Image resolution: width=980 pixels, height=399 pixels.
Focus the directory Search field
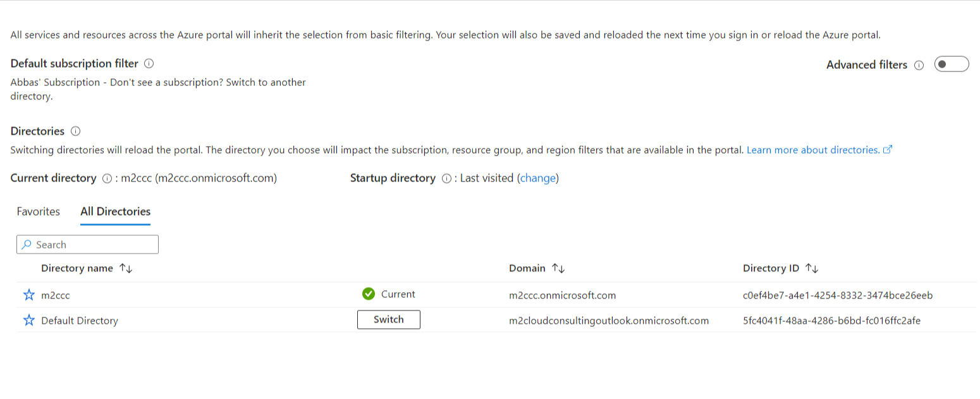[87, 245]
